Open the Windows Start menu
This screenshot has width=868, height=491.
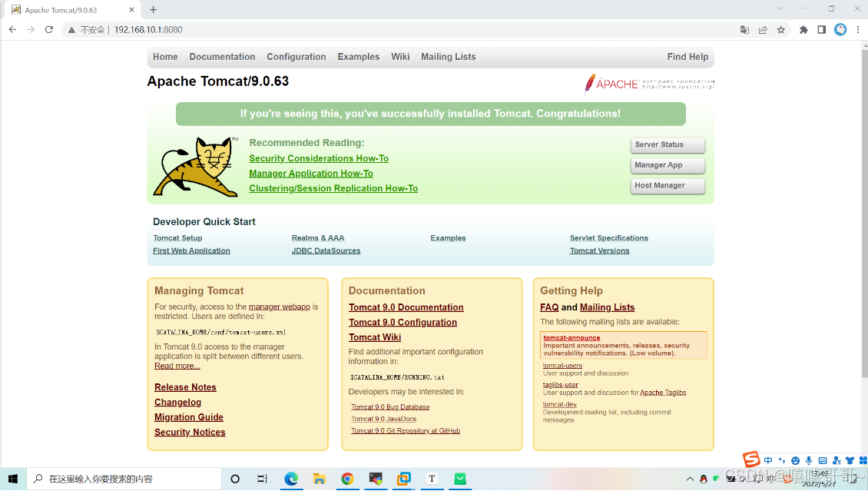[13, 479]
